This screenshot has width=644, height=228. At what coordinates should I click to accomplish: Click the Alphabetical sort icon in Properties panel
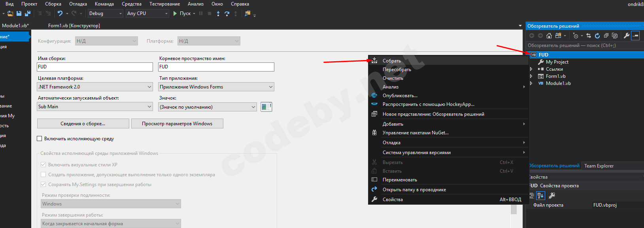540,195
